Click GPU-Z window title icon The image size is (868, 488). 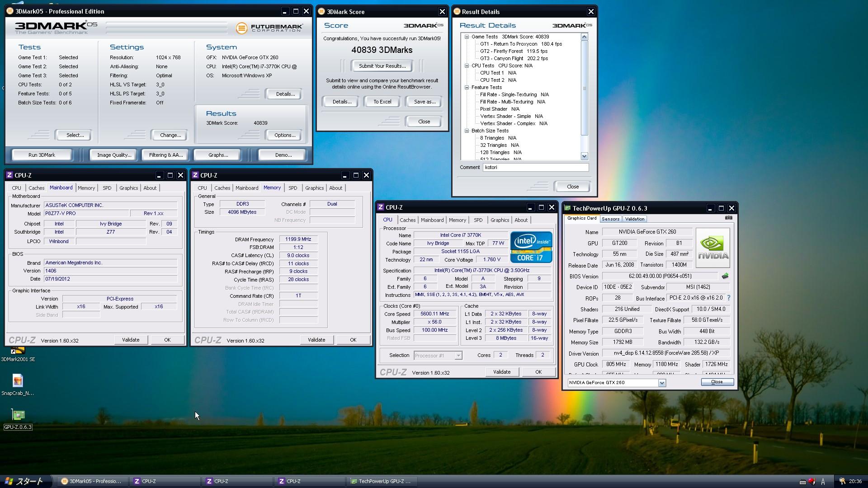coord(567,208)
